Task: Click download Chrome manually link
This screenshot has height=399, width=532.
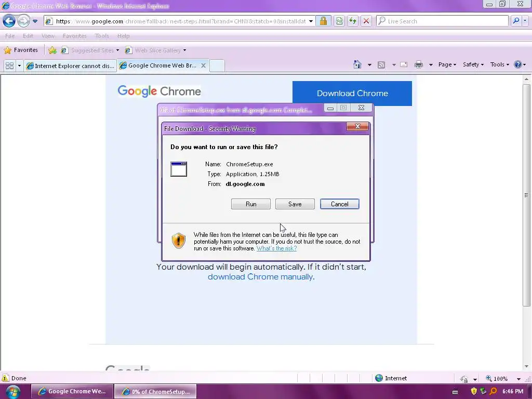Action: click(260, 277)
